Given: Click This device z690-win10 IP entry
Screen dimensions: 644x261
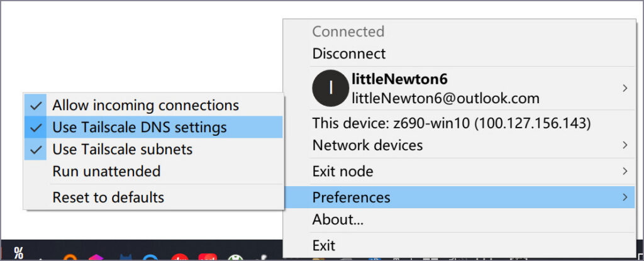Looking at the screenshot, I should [x=451, y=123].
